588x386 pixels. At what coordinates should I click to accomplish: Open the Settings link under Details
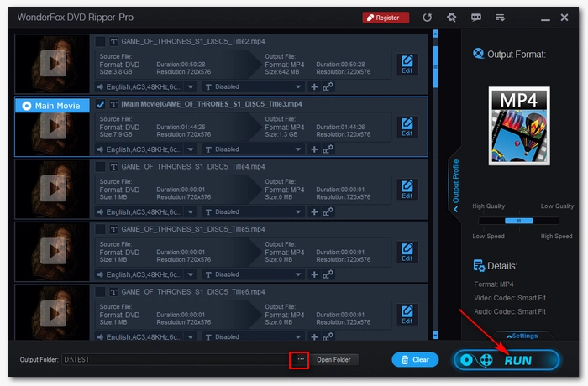(x=522, y=336)
